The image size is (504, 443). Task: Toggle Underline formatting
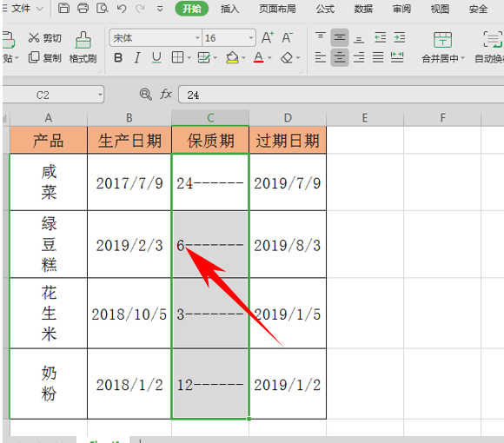[156, 58]
